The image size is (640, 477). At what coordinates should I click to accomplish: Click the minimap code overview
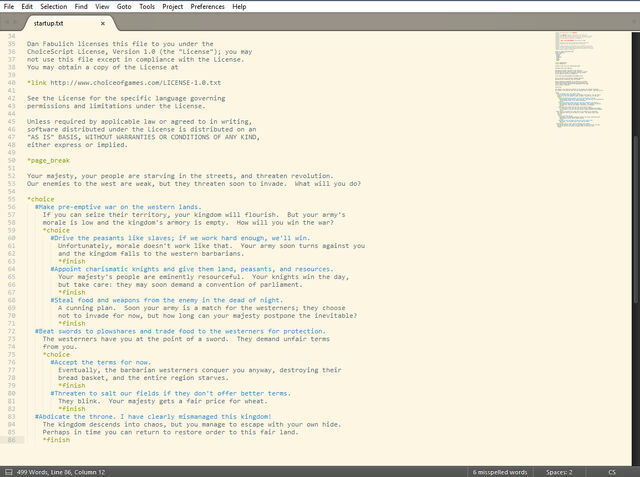(x=580, y=80)
